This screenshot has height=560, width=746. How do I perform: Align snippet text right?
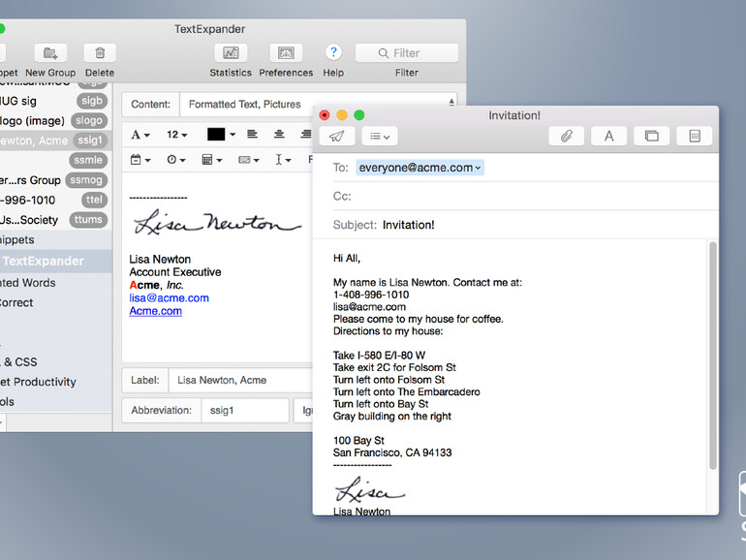(x=306, y=134)
